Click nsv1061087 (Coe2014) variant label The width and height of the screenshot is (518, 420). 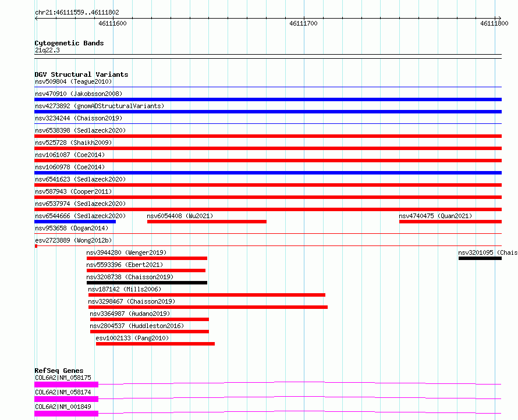tap(70, 155)
